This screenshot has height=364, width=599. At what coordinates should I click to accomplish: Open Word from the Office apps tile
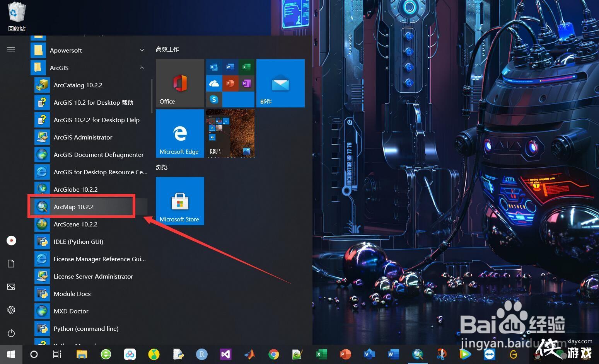click(230, 67)
